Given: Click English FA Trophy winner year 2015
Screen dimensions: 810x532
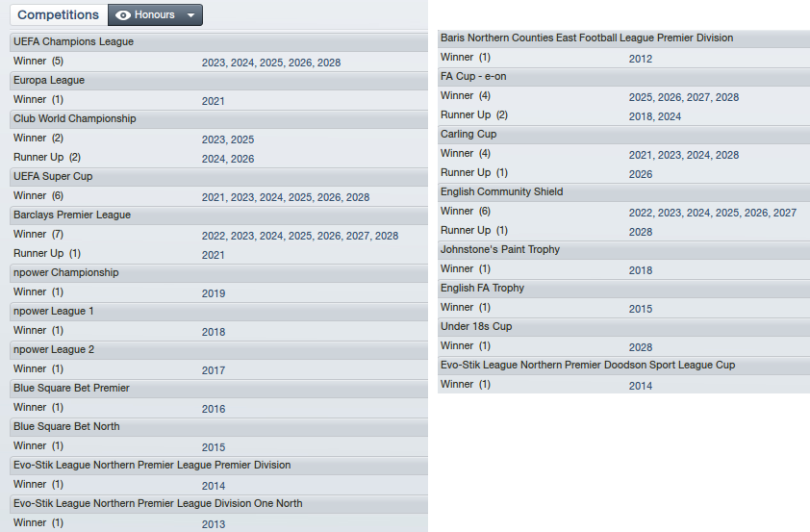Looking at the screenshot, I should coord(641,310).
